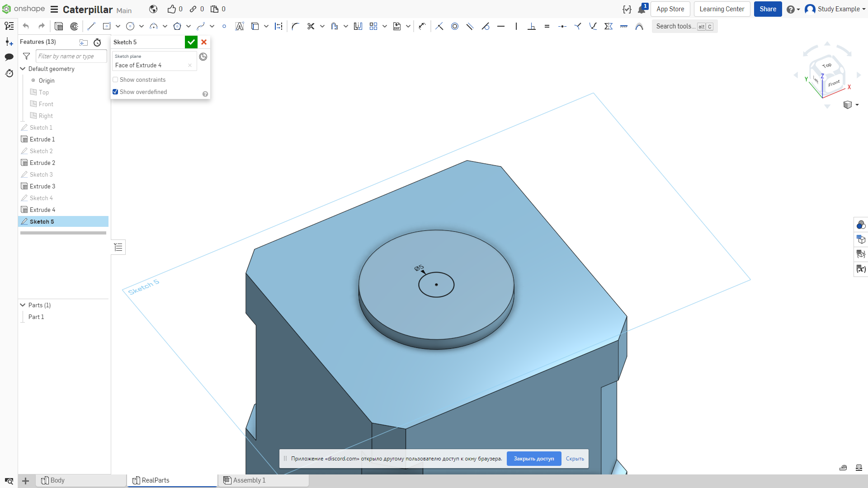
Task: Collapse the Parts (1) section
Action: click(23, 305)
